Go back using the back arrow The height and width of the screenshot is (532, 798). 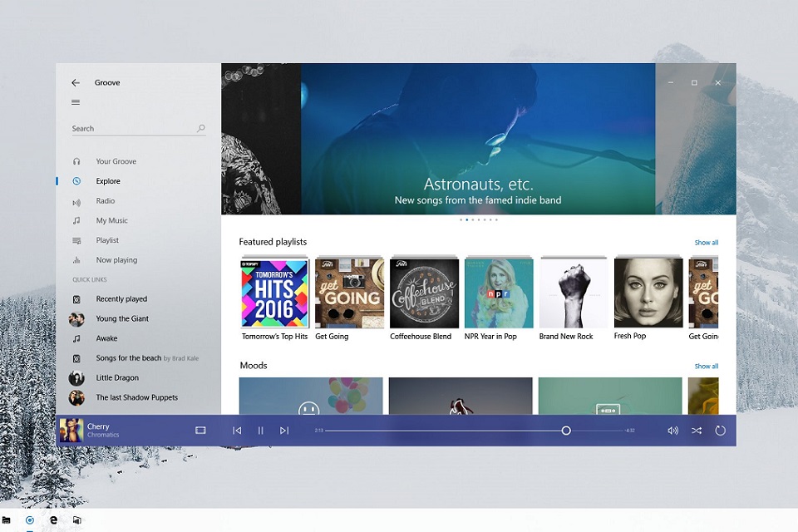[x=76, y=82]
